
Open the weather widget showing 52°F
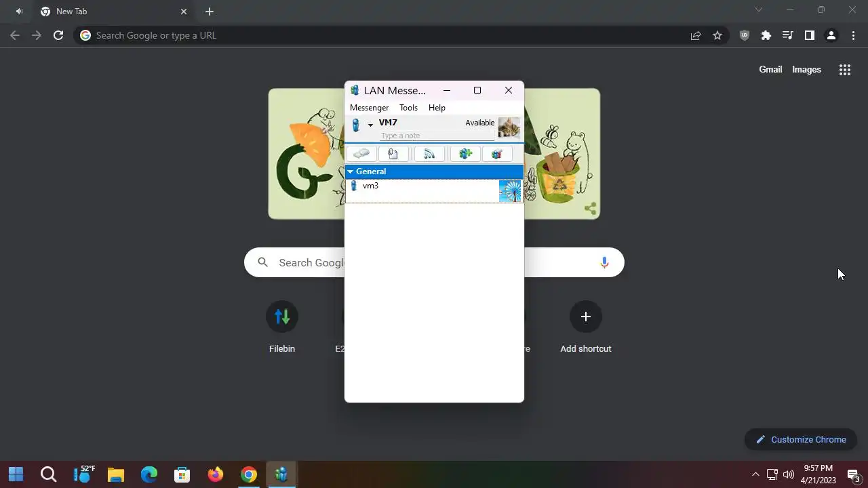84,474
